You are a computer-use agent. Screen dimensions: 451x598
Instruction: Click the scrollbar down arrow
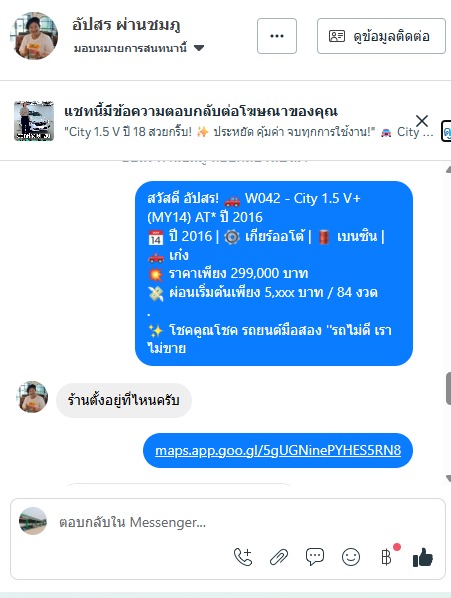[449, 478]
